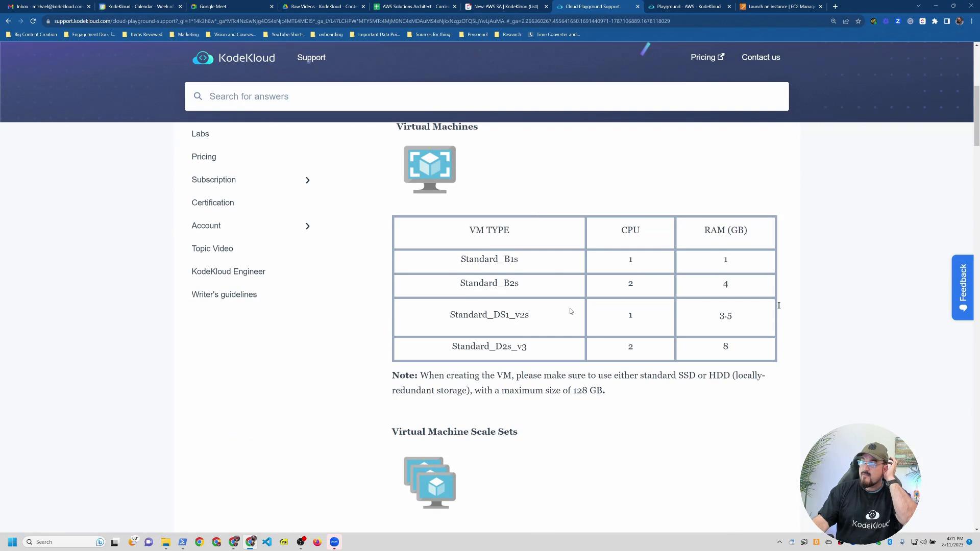Open the Chrome three-dot menu
Screen dimensions: 980x551
coord(971,21)
